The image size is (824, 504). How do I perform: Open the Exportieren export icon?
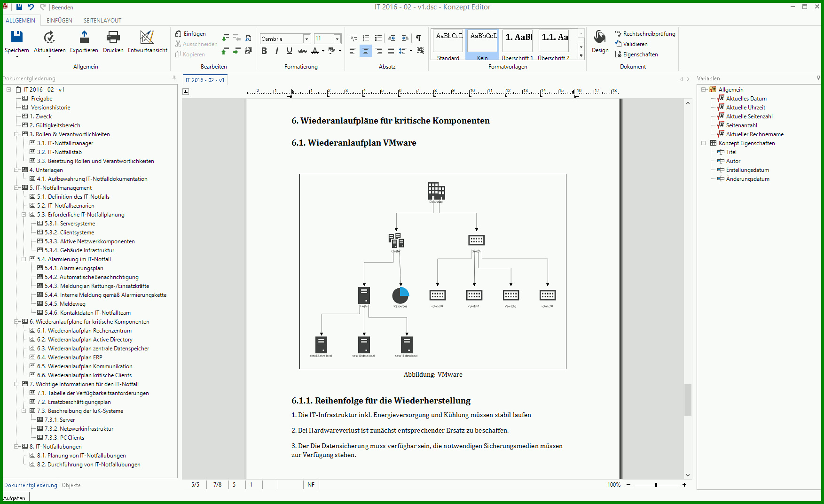pos(84,37)
